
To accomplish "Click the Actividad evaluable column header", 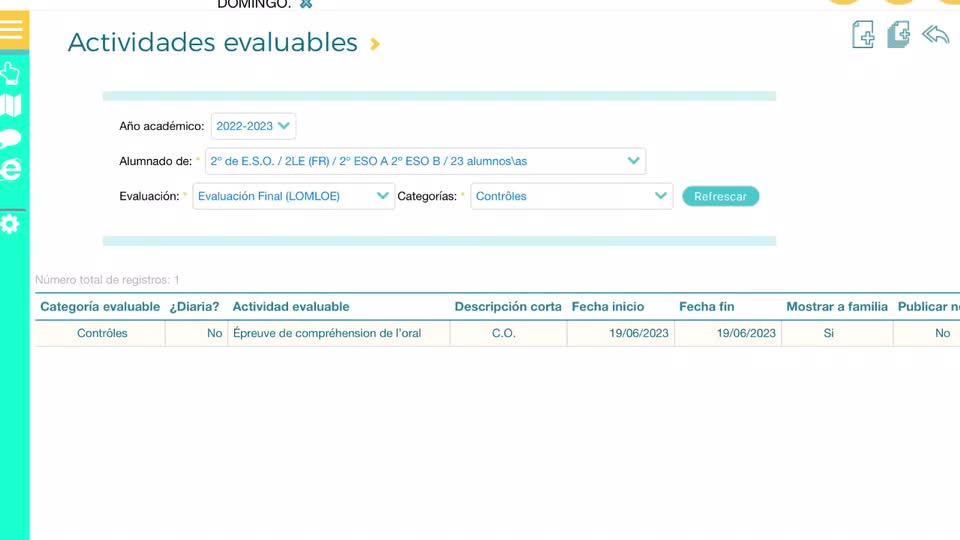I will pyautogui.click(x=291, y=307).
